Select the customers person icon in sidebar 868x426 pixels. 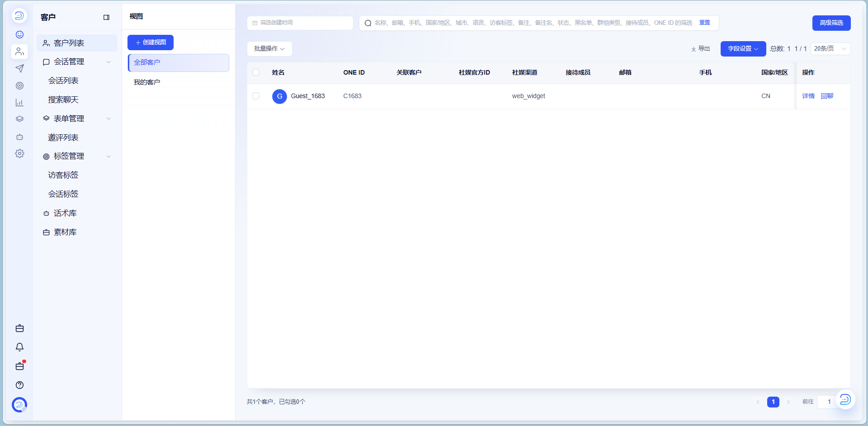[x=19, y=52]
